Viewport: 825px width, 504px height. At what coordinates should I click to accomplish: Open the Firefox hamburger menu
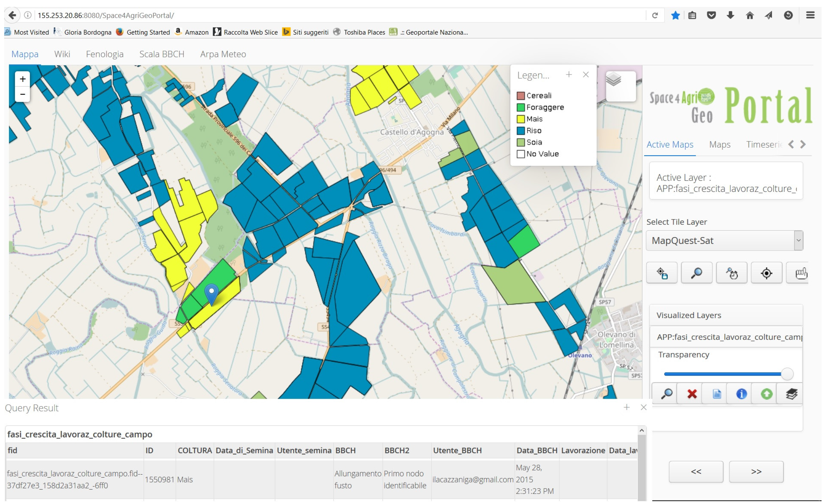pos(810,15)
